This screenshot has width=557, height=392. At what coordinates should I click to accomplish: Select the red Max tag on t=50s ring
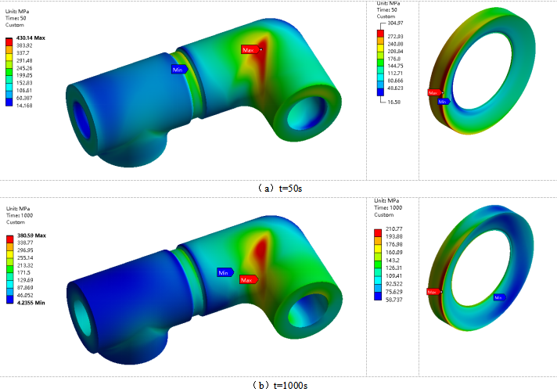[x=433, y=92]
